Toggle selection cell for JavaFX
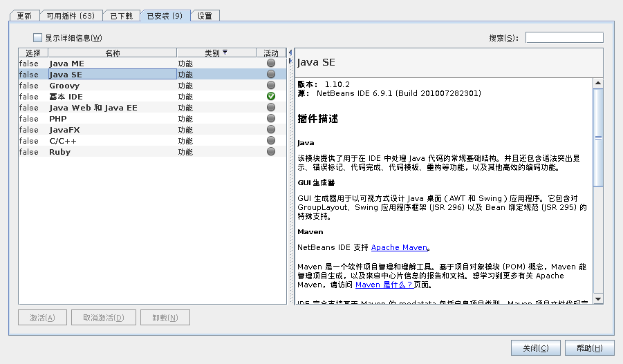 coord(33,130)
